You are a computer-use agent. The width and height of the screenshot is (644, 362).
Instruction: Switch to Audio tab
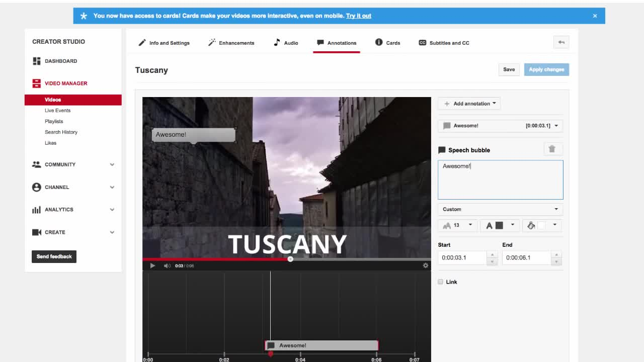tap(286, 43)
